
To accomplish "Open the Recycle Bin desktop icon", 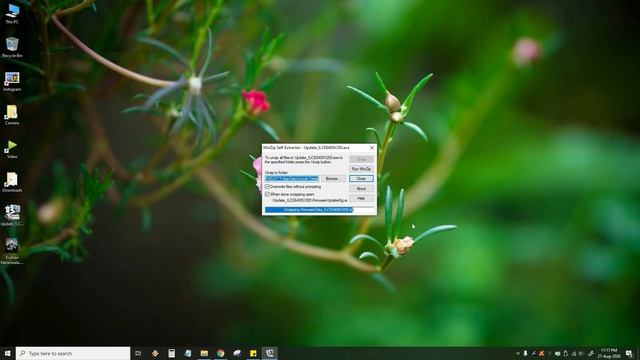I will 12,47.
